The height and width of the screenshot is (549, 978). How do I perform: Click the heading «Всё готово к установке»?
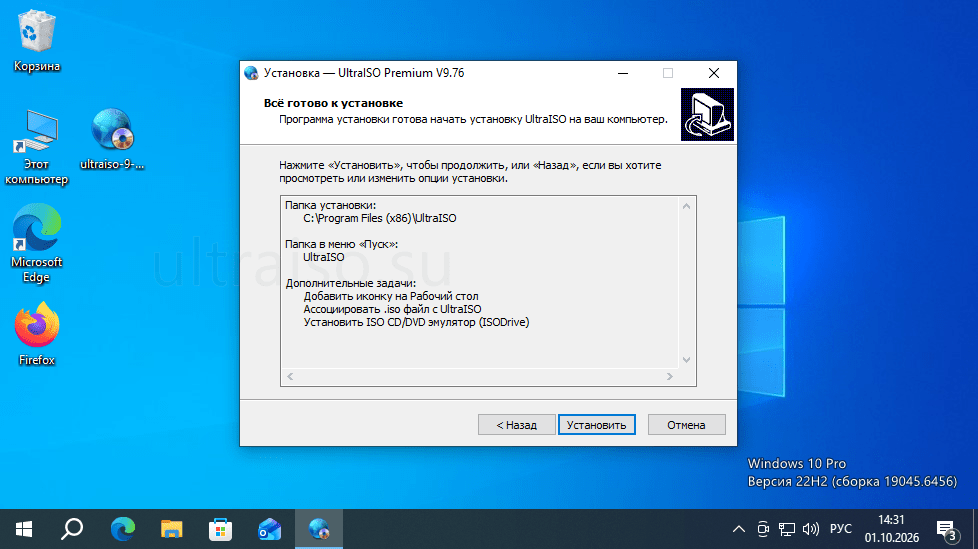coord(333,103)
